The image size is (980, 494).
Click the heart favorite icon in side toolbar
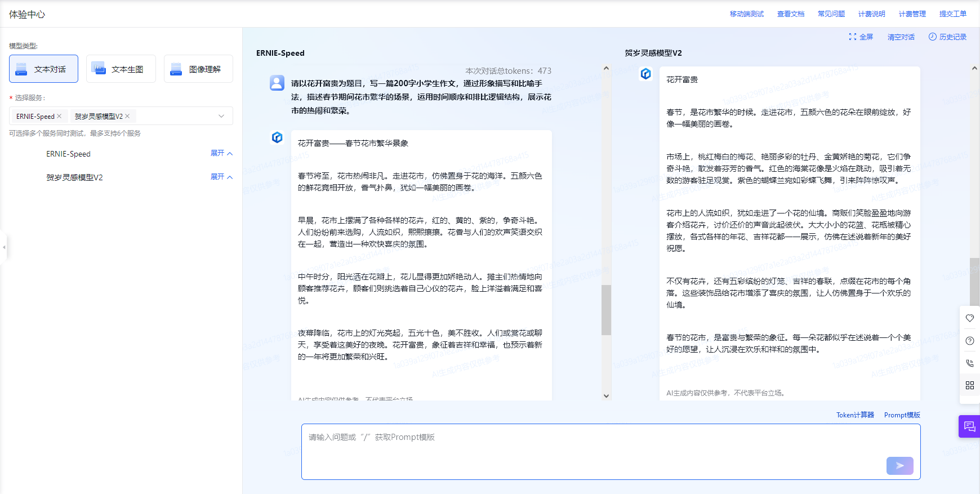(x=970, y=318)
